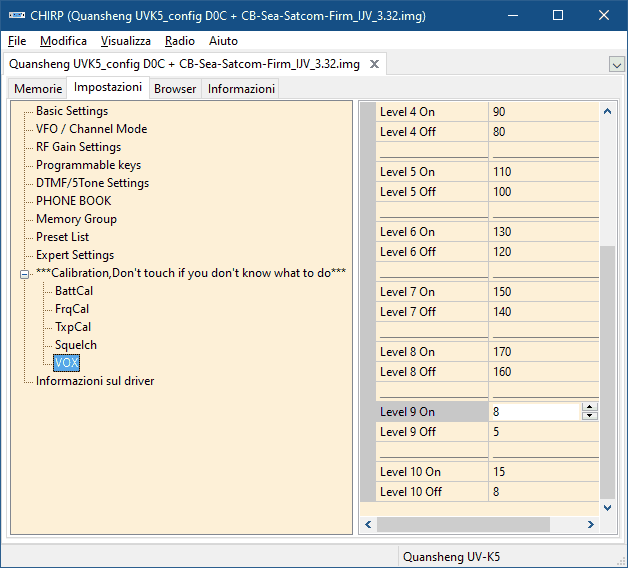Viewport: 628px width, 568px height.
Task: Increase the Level 9 On value
Action: point(589,407)
